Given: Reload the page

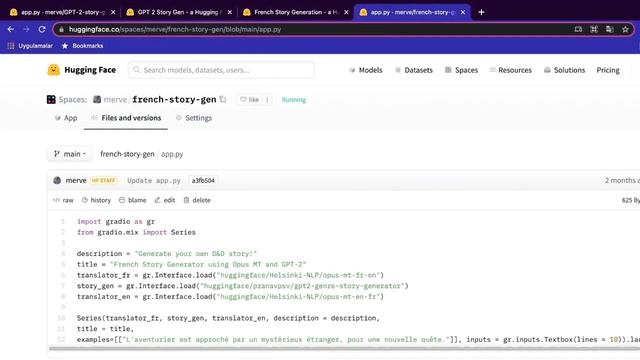Looking at the screenshot, I should point(42,29).
